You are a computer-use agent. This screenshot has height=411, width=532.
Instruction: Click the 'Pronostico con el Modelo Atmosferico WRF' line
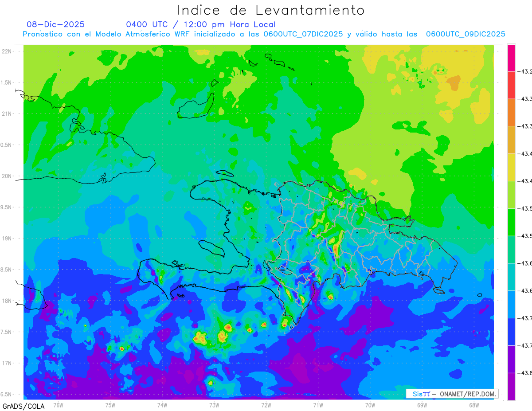coord(264,34)
